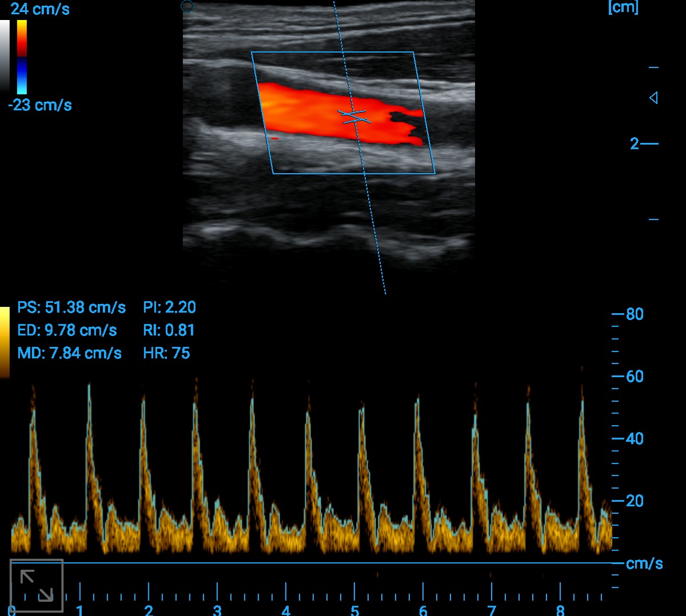Click the 4 second timeline marker
686x616 pixels.
coord(286,609)
